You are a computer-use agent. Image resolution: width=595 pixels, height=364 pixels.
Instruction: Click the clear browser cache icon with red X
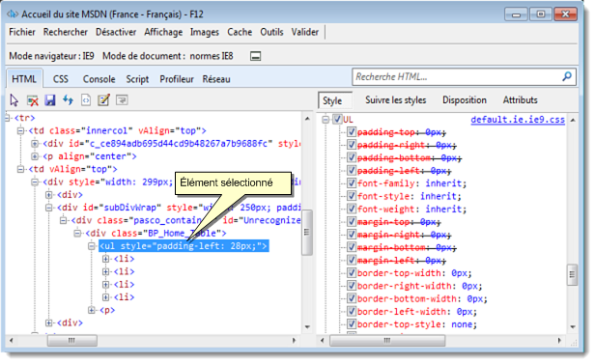[x=33, y=100]
